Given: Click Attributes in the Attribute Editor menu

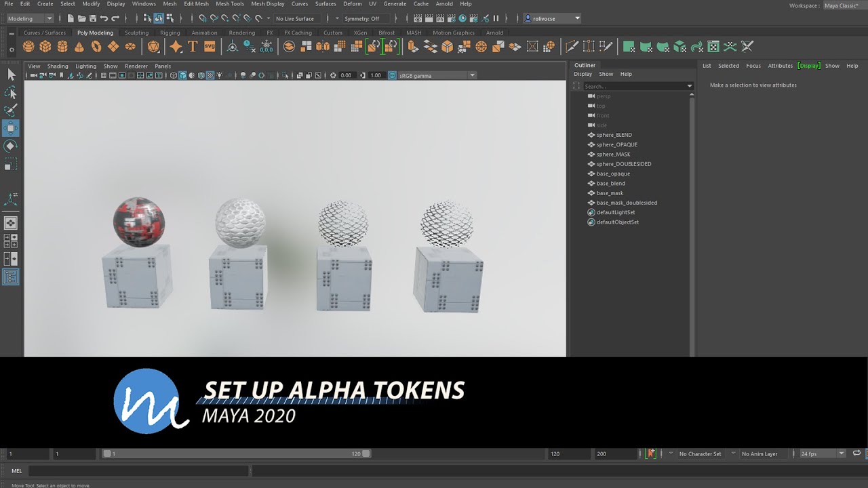Looking at the screenshot, I should point(780,66).
